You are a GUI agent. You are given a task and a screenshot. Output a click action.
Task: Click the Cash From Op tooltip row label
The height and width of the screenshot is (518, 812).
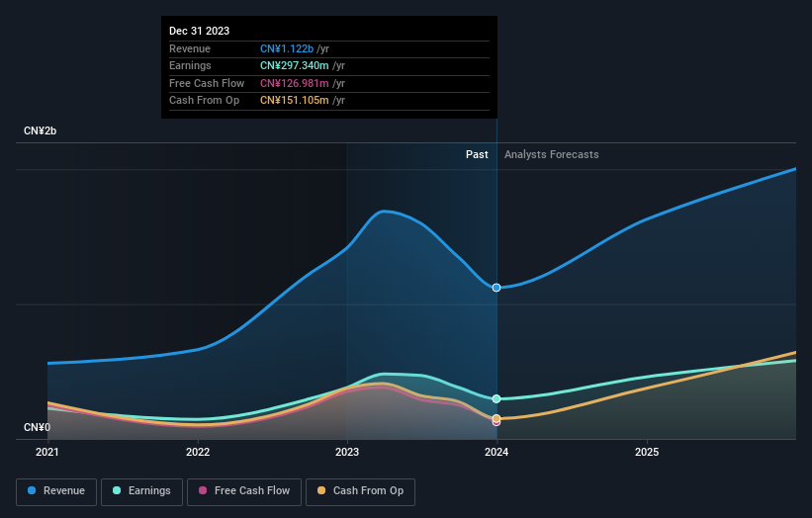pos(204,101)
